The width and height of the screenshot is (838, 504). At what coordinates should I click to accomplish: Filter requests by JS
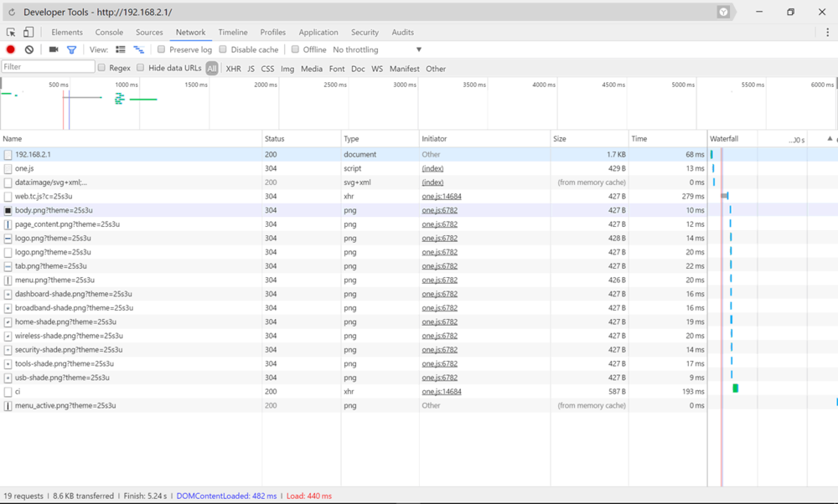coord(251,69)
